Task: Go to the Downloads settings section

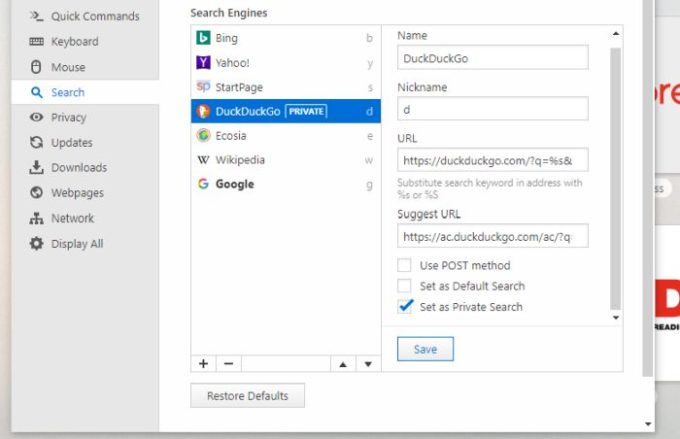Action: pyautogui.click(x=78, y=167)
